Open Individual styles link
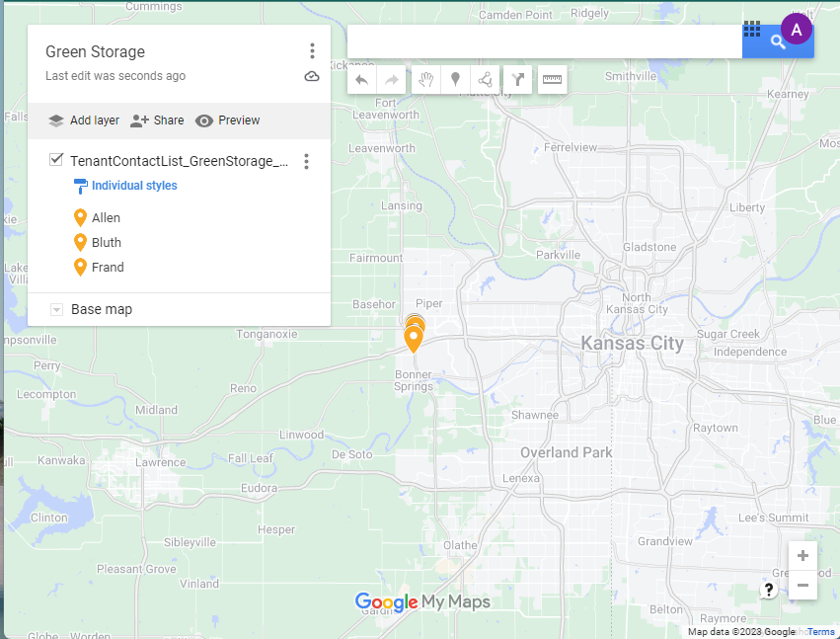The image size is (840, 639). pos(134,186)
